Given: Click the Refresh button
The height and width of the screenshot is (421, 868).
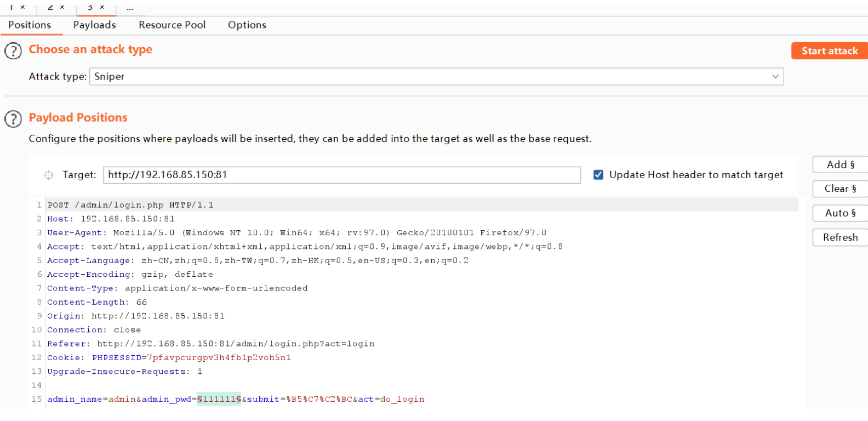Looking at the screenshot, I should tap(840, 237).
